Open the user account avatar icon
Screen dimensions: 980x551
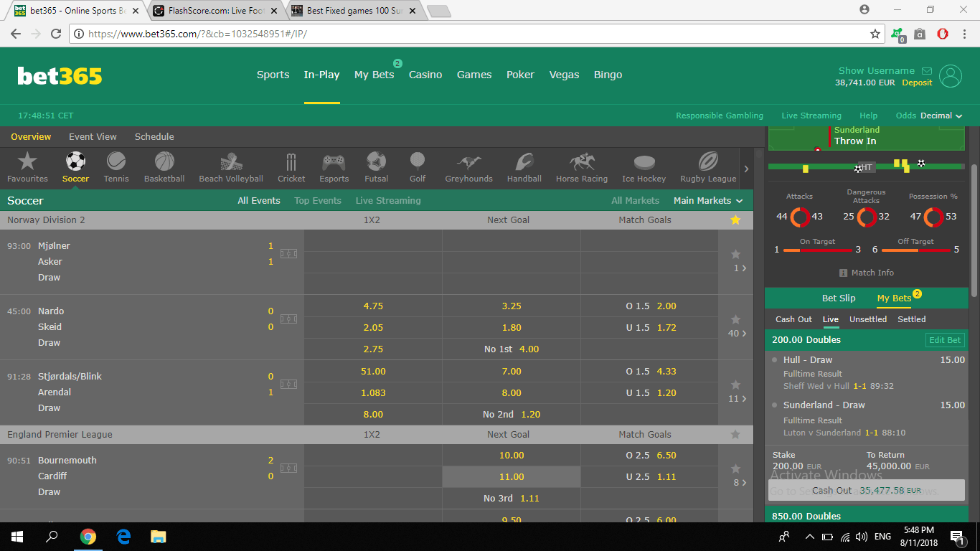(951, 76)
